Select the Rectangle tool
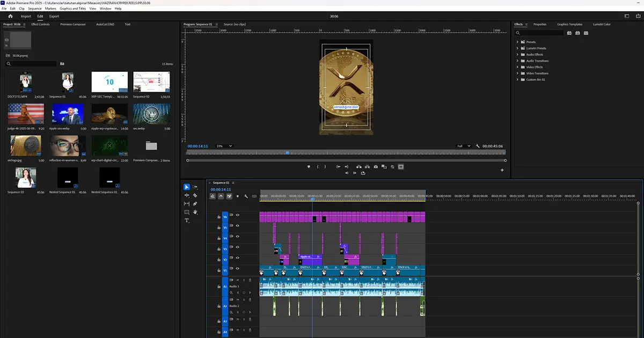 pos(187,212)
